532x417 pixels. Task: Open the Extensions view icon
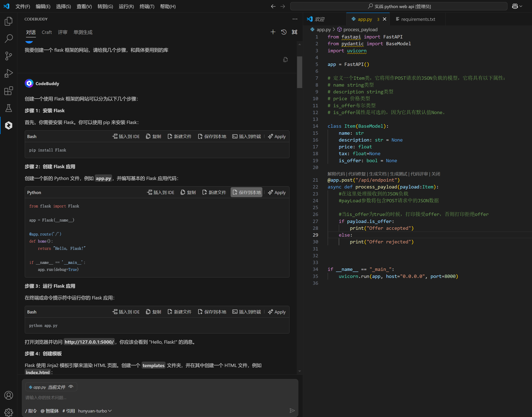click(x=8, y=91)
